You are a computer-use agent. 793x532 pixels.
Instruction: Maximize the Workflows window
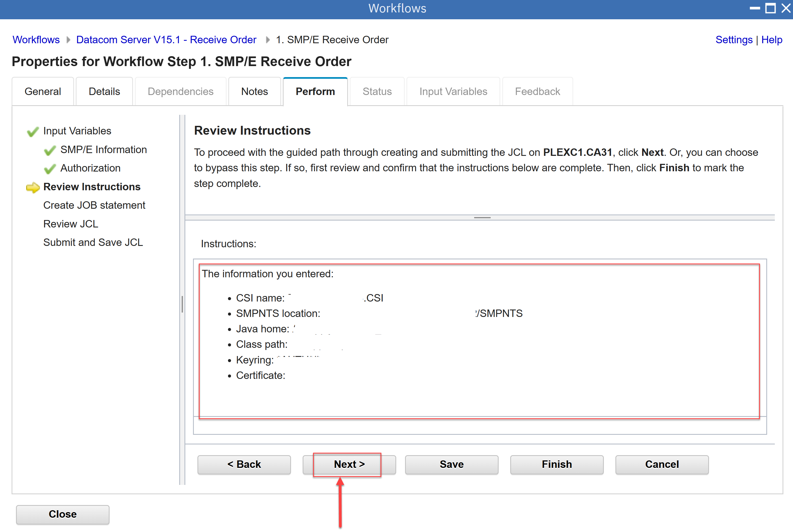pyautogui.click(x=770, y=8)
